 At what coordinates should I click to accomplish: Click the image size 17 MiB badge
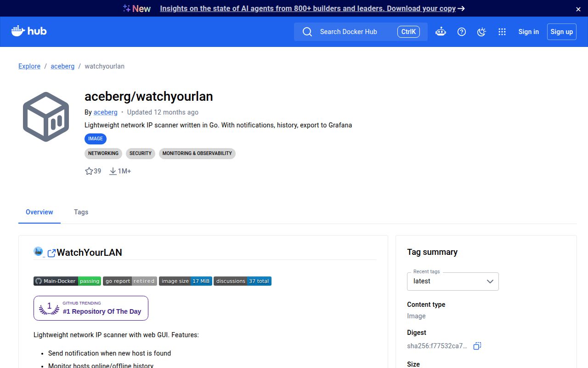coord(186,281)
